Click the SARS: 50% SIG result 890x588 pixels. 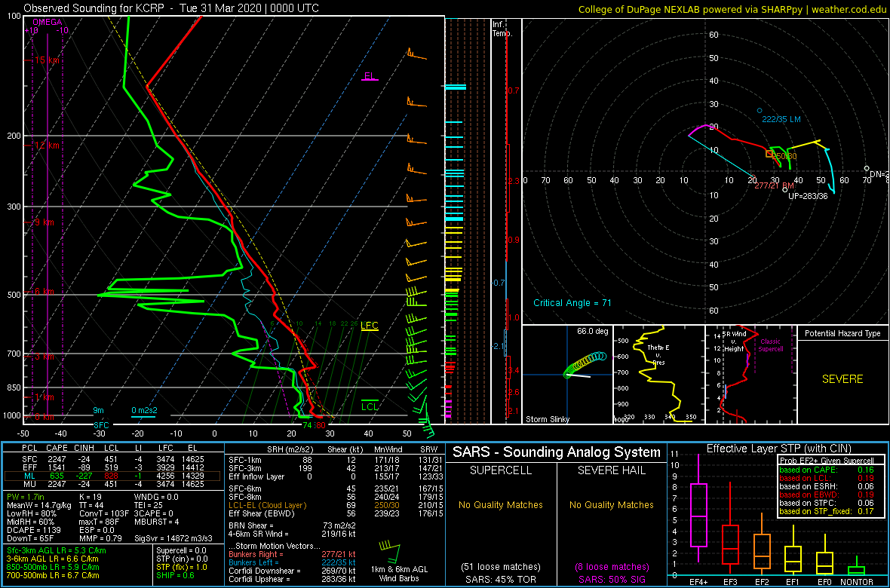tap(612, 578)
